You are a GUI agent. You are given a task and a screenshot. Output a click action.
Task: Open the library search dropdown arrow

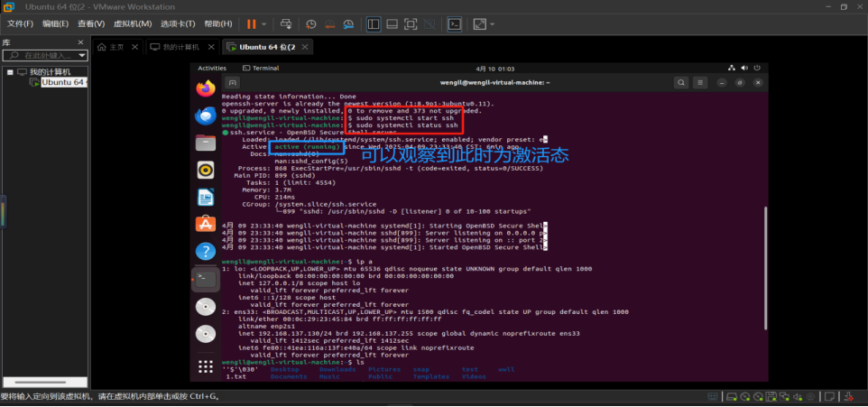[82, 55]
